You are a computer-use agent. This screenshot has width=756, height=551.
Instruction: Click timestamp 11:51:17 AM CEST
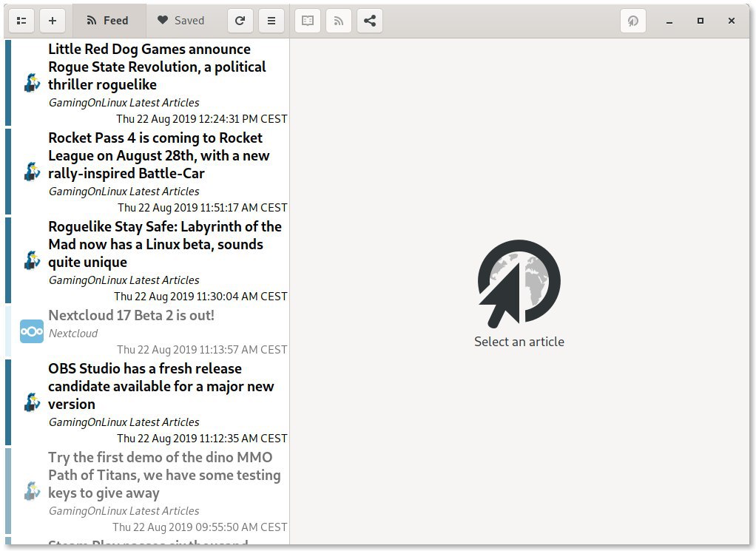click(203, 208)
